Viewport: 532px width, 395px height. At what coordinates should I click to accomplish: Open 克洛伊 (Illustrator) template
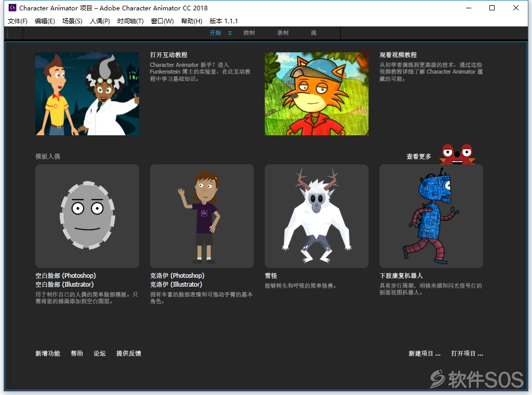coord(176,284)
